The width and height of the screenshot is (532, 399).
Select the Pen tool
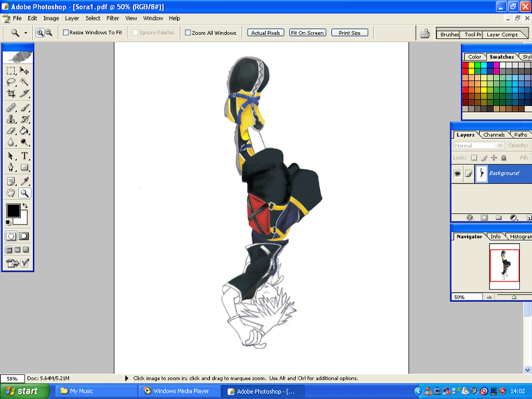click(x=11, y=167)
